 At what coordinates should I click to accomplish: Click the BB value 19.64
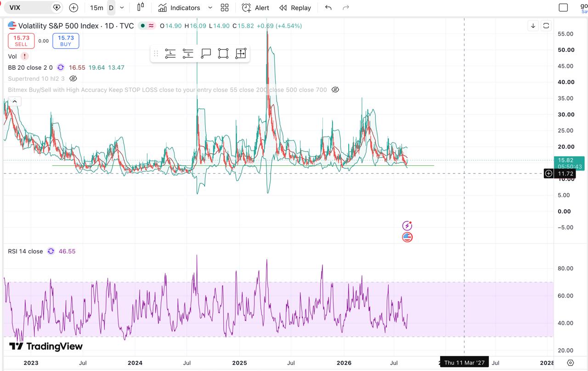pyautogui.click(x=96, y=67)
